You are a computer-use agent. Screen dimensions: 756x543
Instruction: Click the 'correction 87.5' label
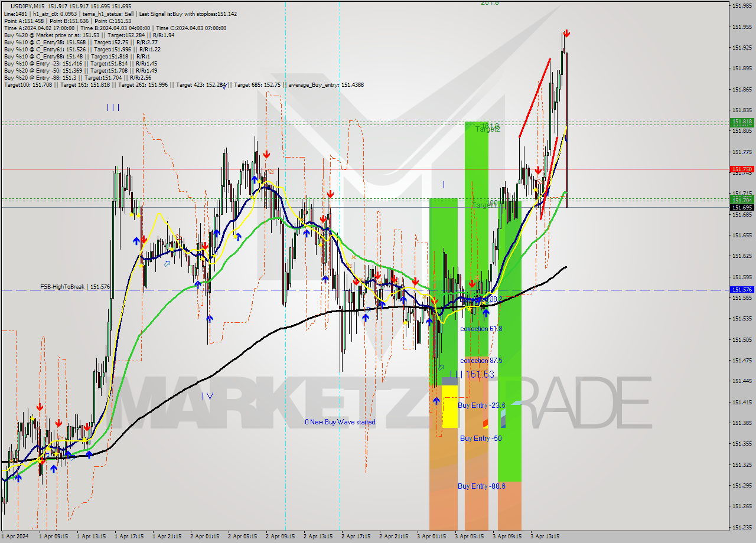[481, 361]
